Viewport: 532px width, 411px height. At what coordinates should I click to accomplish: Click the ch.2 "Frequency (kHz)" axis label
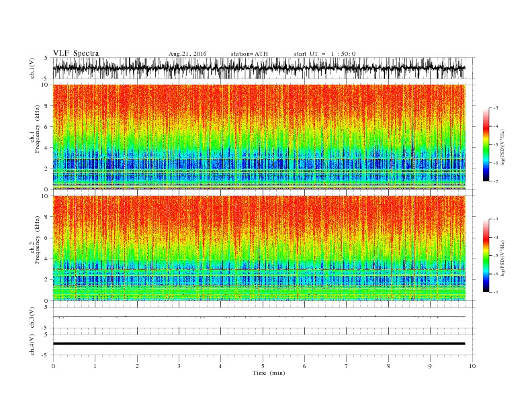38,240
